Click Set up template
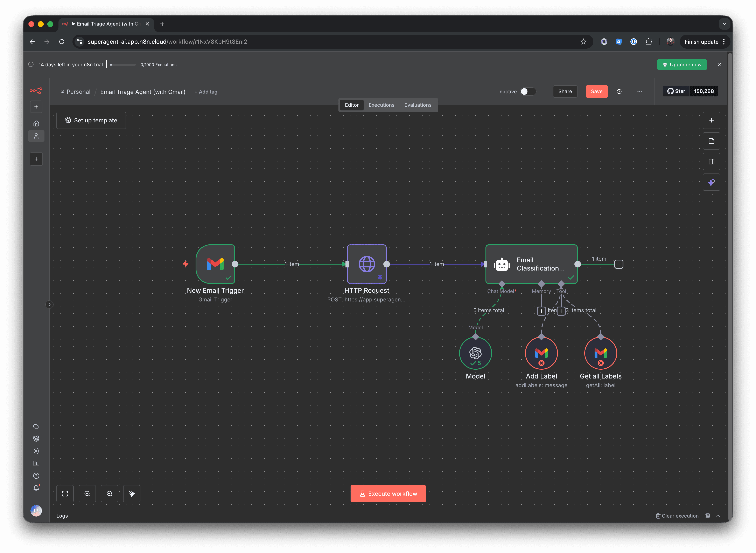 [91, 120]
